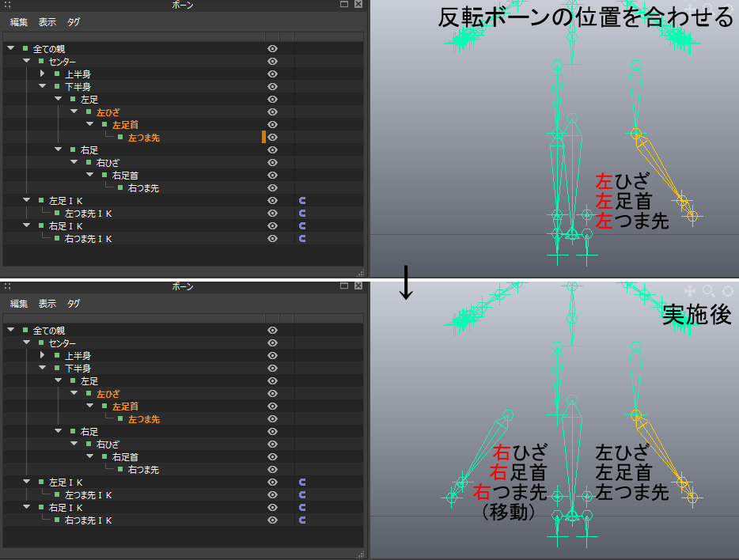Click orange marker beside 左つま先 upper panel
The image size is (739, 560).
[x=263, y=137]
